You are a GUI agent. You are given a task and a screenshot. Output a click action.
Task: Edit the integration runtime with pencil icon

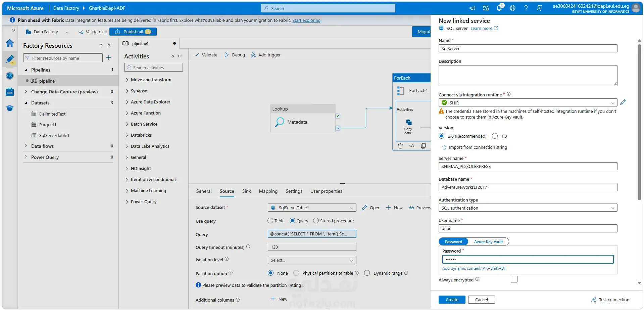coord(623,102)
